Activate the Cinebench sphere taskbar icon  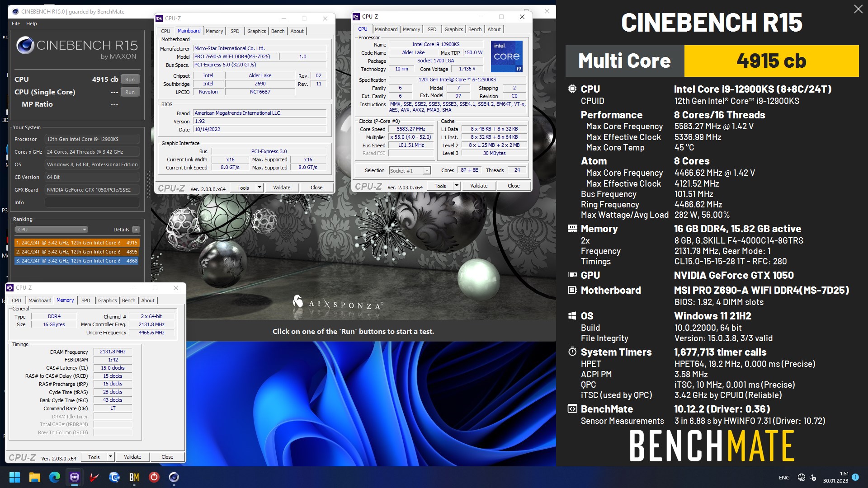pyautogui.click(x=174, y=477)
